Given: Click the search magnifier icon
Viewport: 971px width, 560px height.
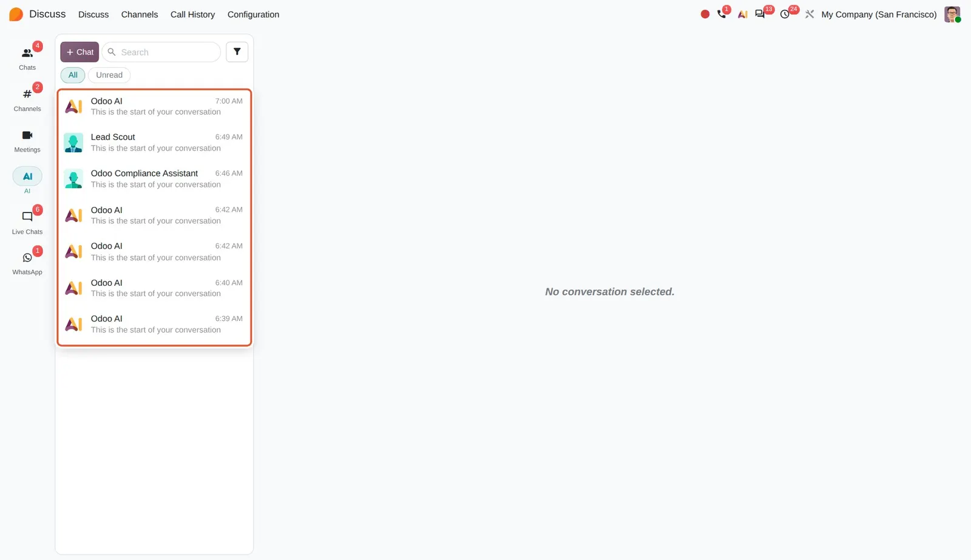Looking at the screenshot, I should click(x=112, y=52).
